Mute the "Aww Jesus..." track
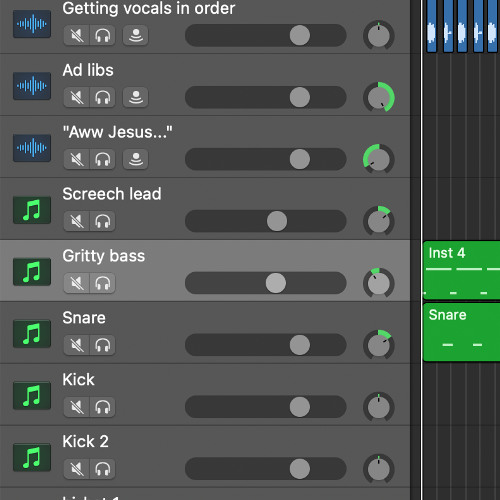This screenshot has height=500, width=500. [77, 159]
